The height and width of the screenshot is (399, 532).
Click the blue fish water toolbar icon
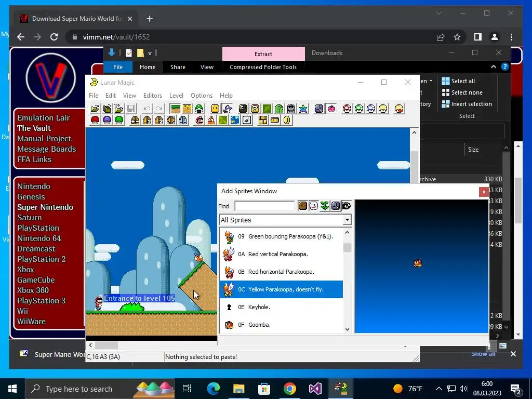pos(235,120)
